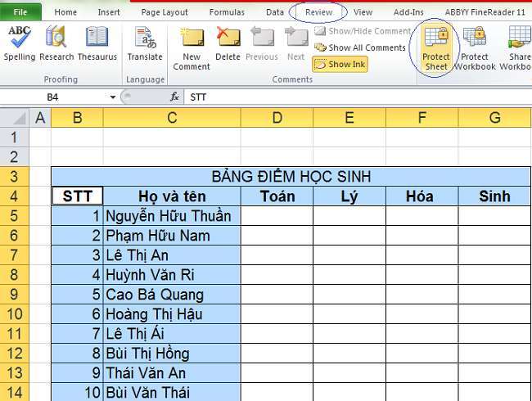Select the Toán header cell

(277, 196)
